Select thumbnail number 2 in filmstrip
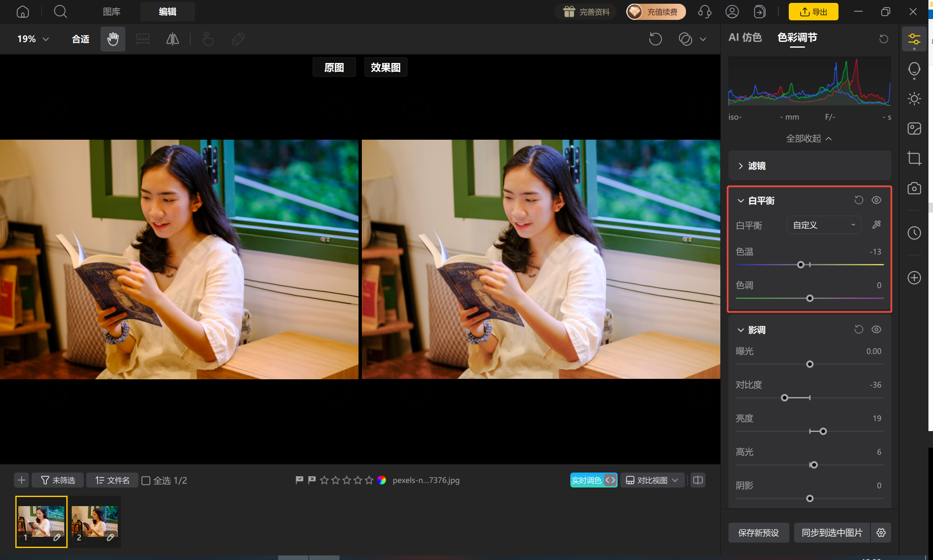 (x=95, y=521)
